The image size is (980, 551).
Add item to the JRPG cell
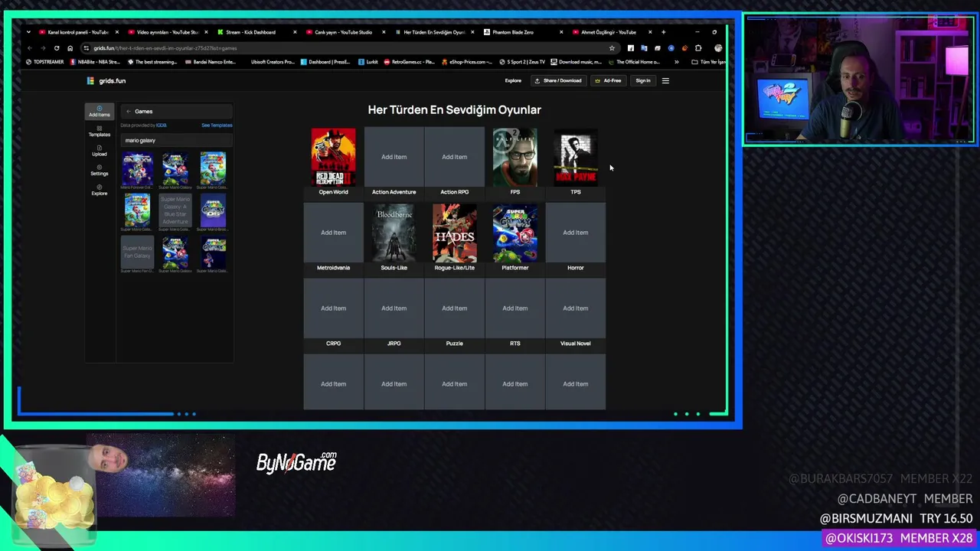tap(394, 308)
